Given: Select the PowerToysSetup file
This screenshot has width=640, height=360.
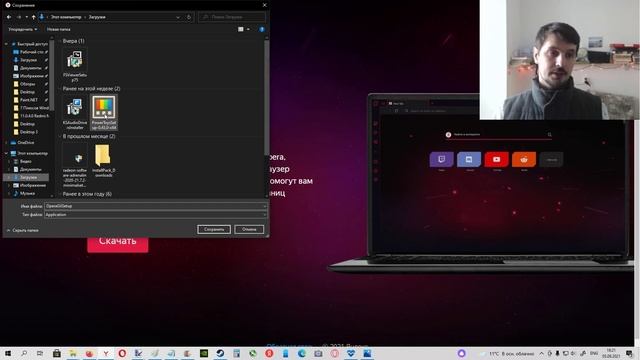Looking at the screenshot, I should [x=104, y=112].
